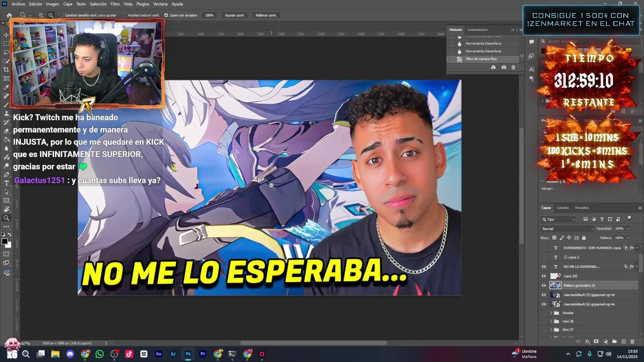
Task: Select 'Filtro de Camera Raw' history state
Action: (483, 59)
